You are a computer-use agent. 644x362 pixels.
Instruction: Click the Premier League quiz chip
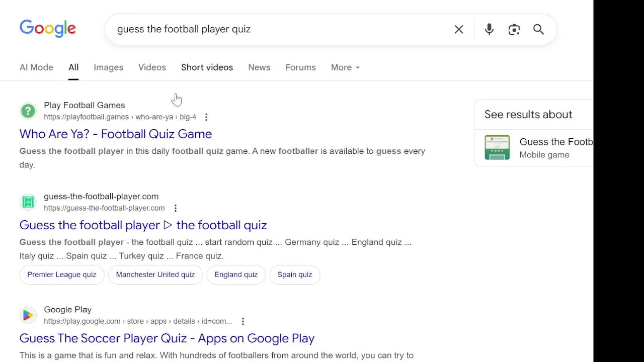tap(62, 275)
